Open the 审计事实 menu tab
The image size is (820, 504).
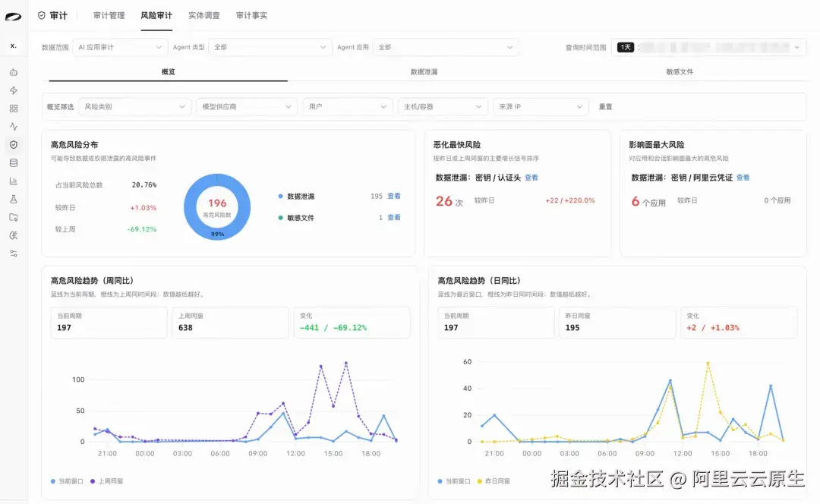[251, 16]
